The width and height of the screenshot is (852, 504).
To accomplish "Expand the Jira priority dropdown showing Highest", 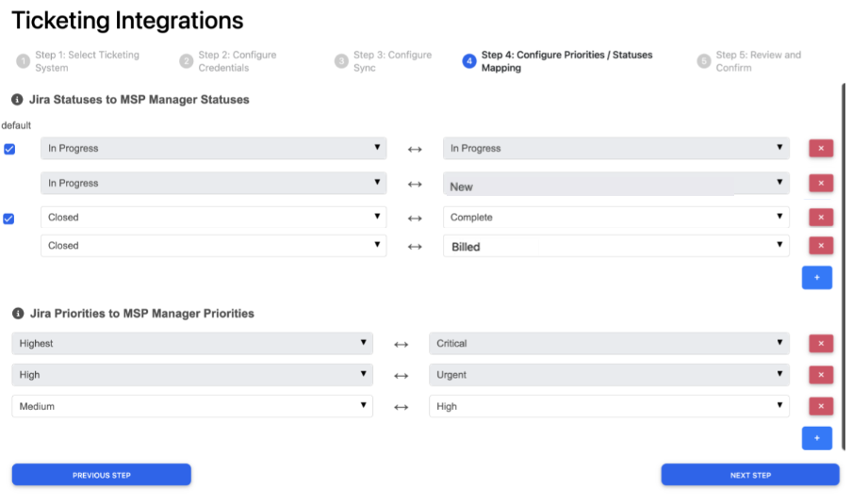I will [x=192, y=344].
